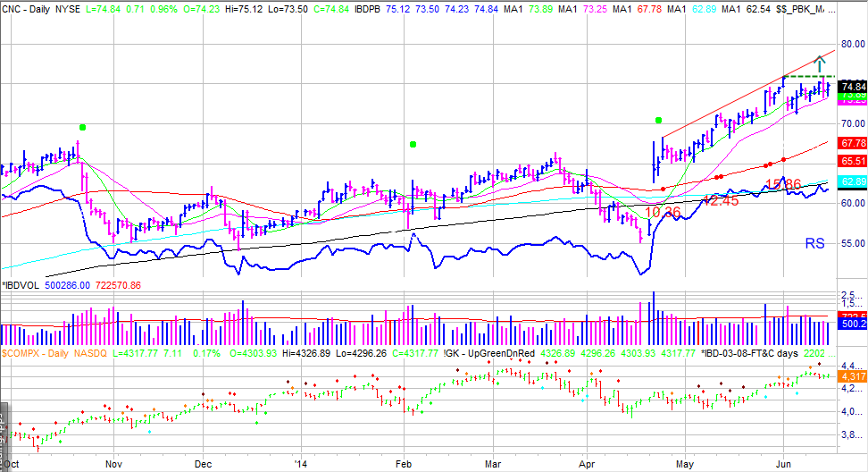This screenshot has height=472, width=868.
Task: Click the Oct date axis label
Action: (x=11, y=464)
